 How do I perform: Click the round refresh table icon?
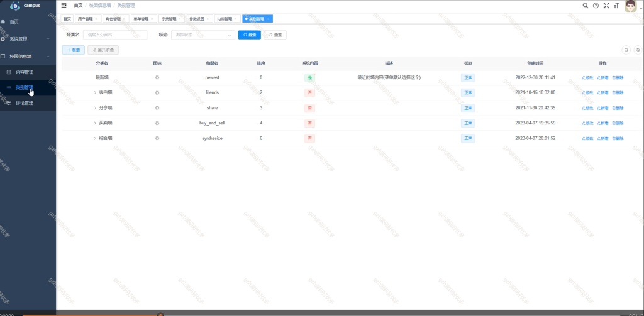pos(638,50)
